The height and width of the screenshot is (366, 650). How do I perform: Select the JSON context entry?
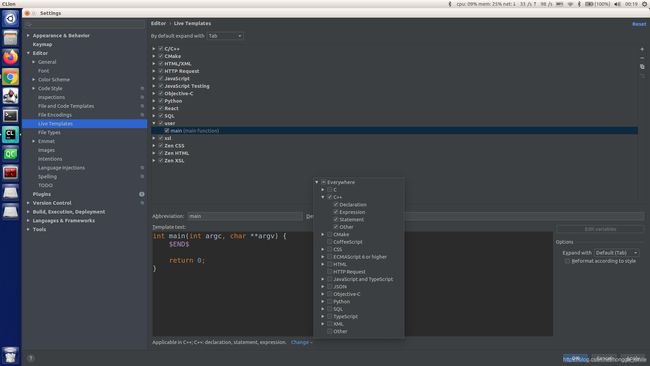click(x=340, y=286)
